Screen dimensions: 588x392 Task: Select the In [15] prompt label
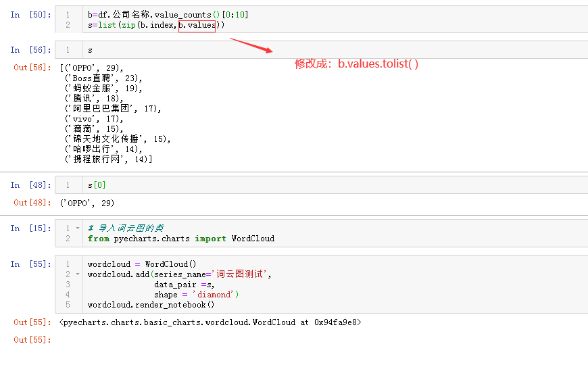pyautogui.click(x=30, y=228)
